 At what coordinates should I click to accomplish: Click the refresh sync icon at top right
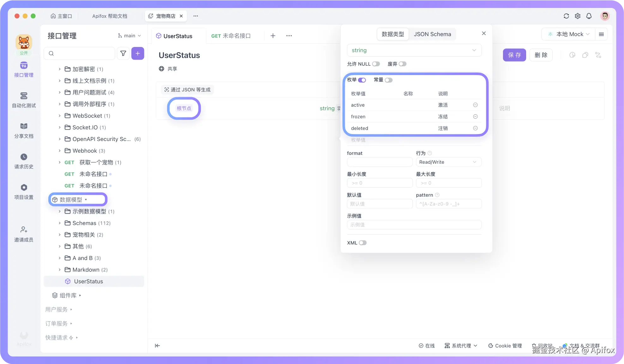click(566, 16)
